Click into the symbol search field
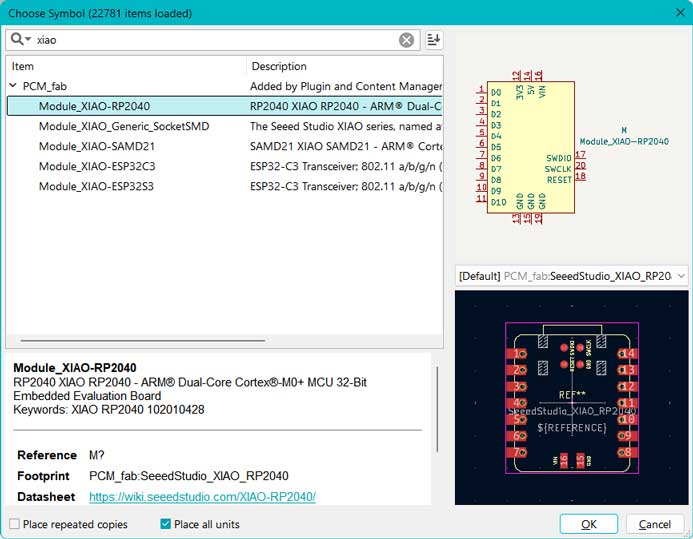 214,40
